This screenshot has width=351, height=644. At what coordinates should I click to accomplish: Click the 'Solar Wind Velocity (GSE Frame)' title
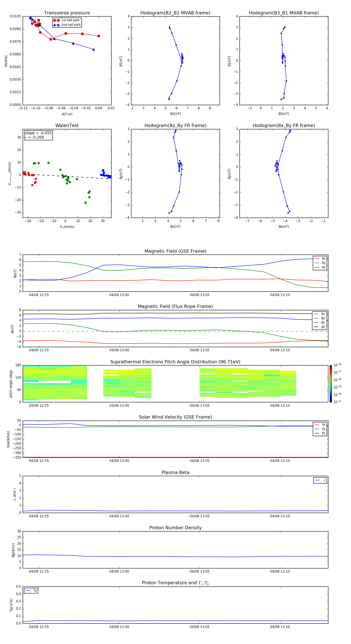pyautogui.click(x=175, y=417)
